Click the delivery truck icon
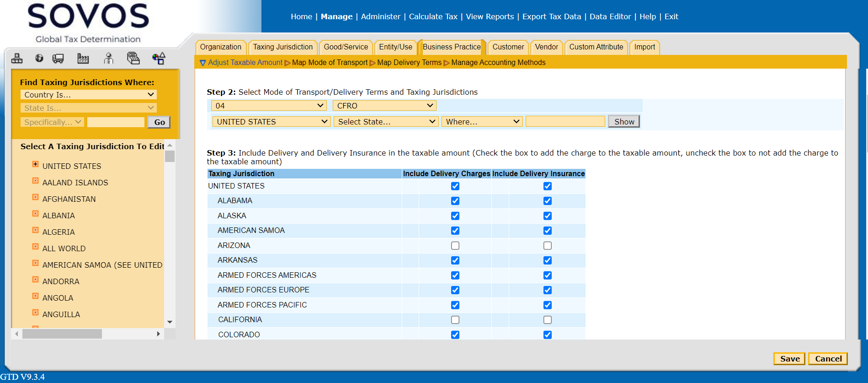Image resolution: width=868 pixels, height=383 pixels. tap(58, 58)
